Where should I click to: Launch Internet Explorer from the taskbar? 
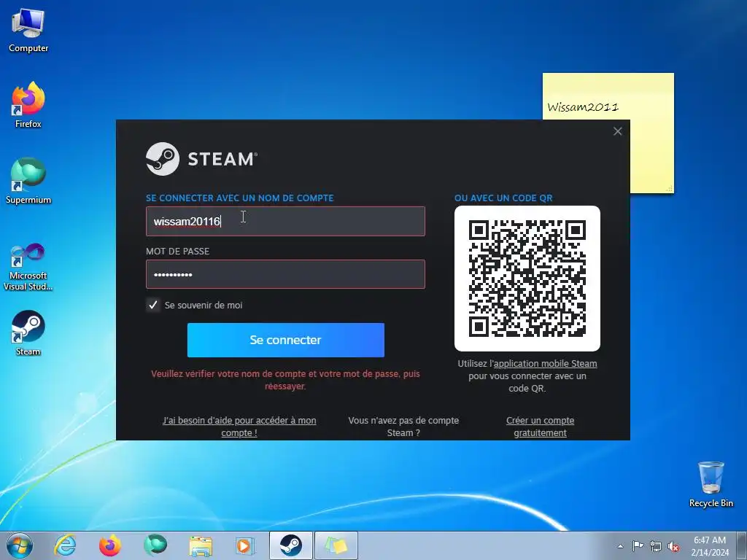65,545
